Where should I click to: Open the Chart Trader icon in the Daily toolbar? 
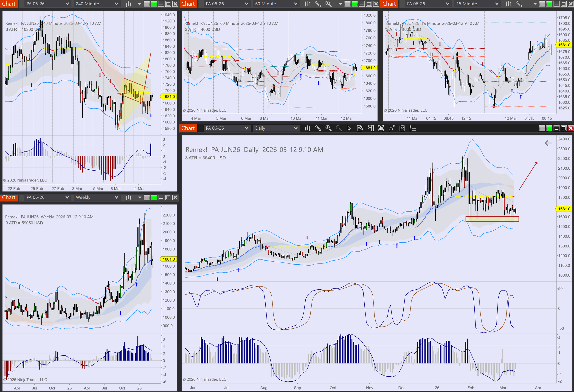coord(371,128)
